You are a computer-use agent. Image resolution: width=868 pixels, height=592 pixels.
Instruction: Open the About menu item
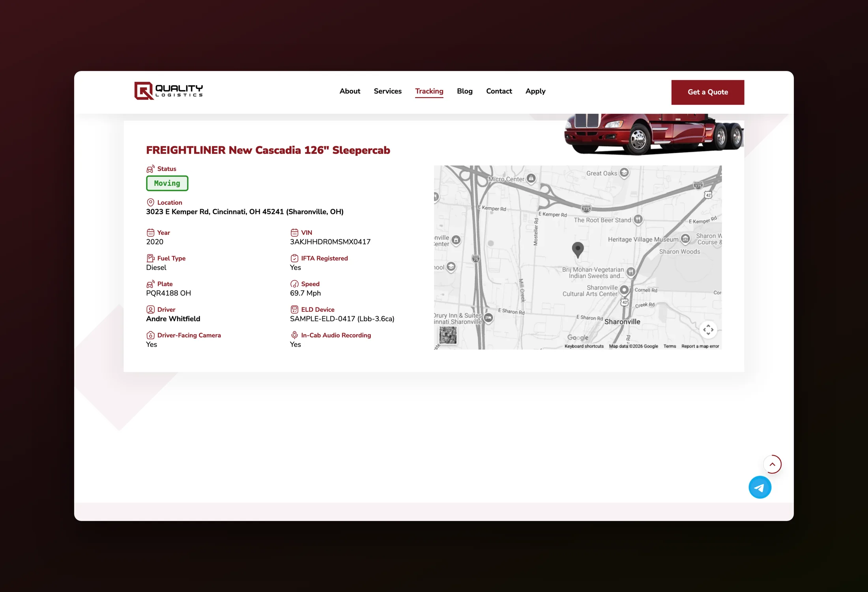point(350,91)
